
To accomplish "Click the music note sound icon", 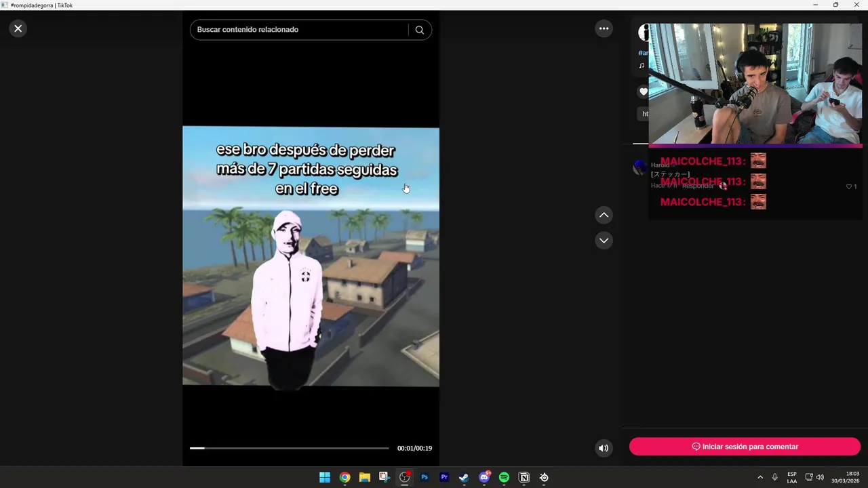I will tap(642, 66).
